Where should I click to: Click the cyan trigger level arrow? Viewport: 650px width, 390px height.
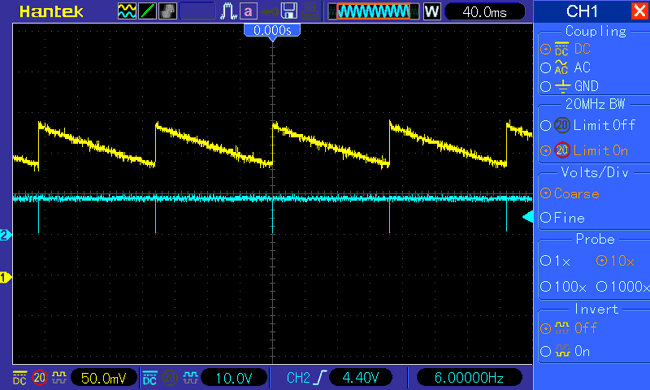tap(528, 217)
